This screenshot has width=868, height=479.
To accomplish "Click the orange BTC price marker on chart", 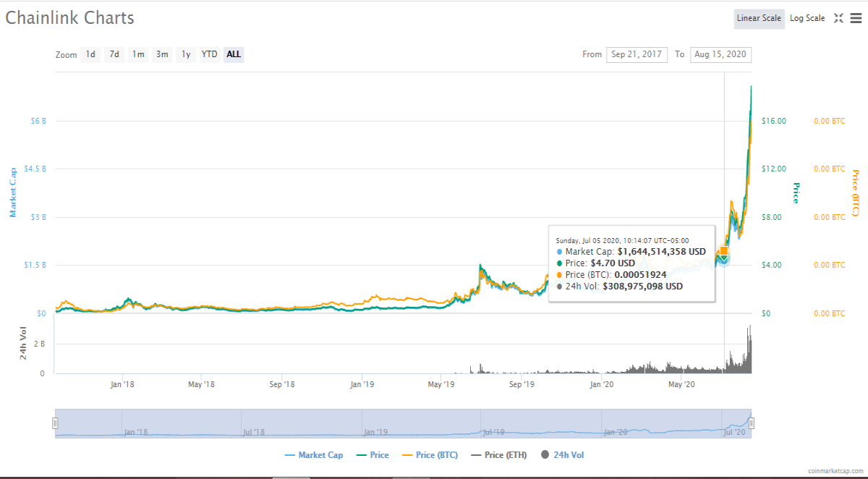I will [724, 251].
